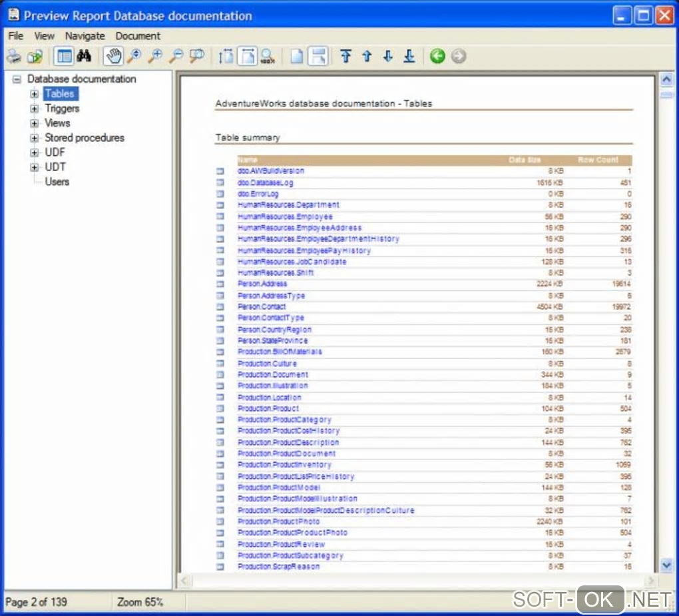
Task: Expand the Stored procedures tree node
Action: (34, 139)
